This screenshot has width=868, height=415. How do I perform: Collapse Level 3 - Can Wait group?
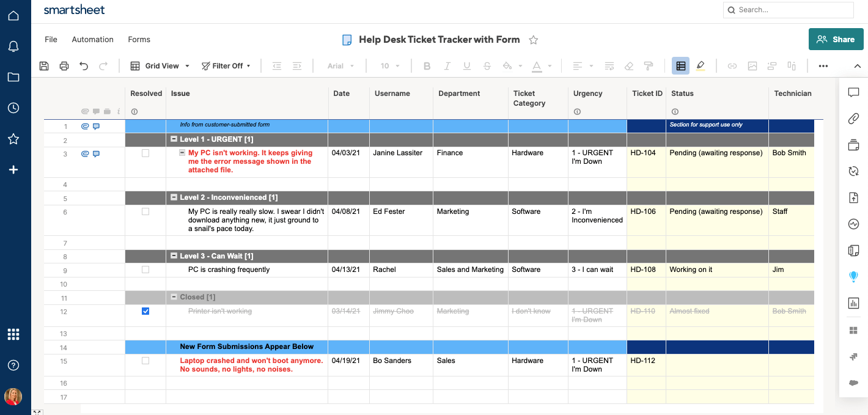tap(174, 256)
